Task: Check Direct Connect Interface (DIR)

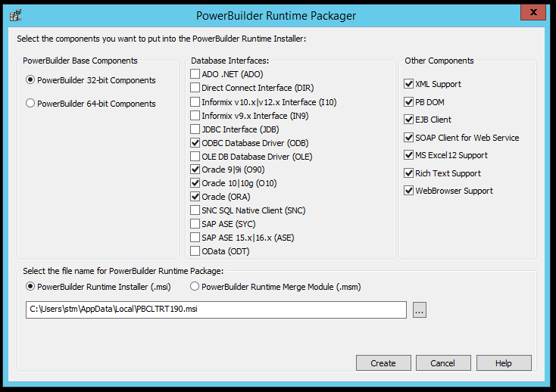Action: point(195,88)
